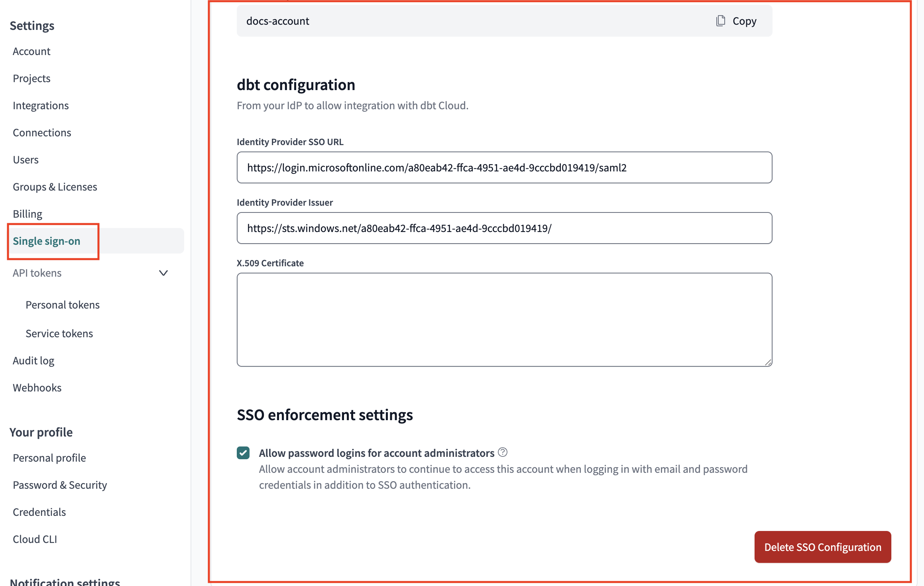Open the Integrations section
Image resolution: width=924 pixels, height=586 pixels.
coord(41,105)
